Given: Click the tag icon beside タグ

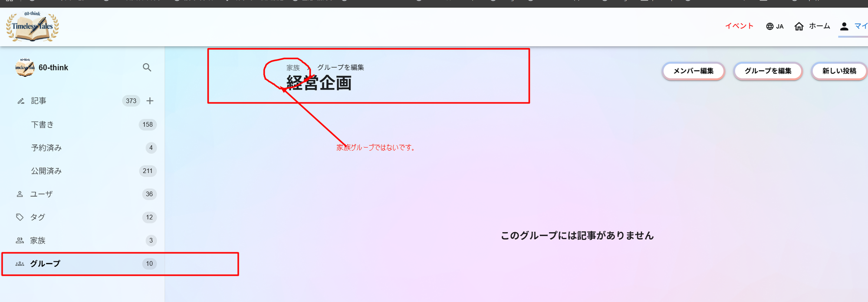Looking at the screenshot, I should pyautogui.click(x=20, y=217).
